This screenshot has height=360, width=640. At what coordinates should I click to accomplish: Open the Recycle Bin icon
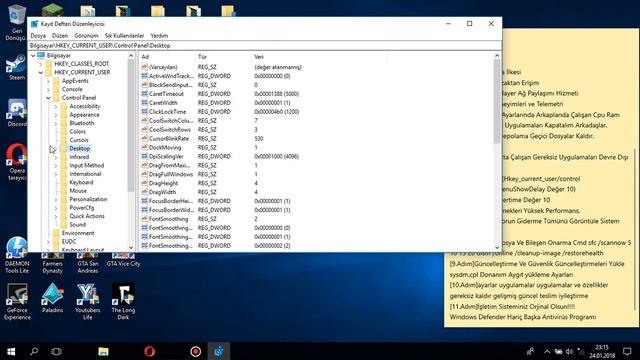point(16,21)
